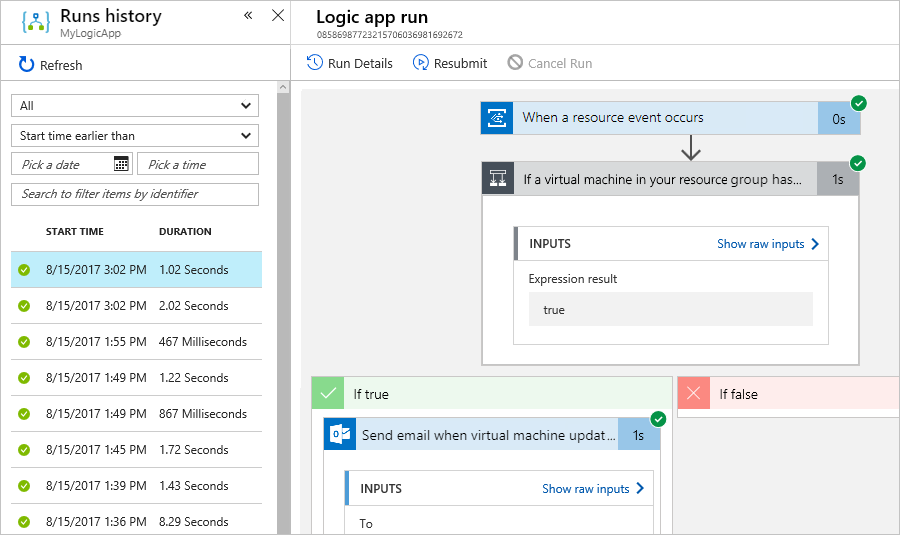
Task: Click the Resubmit play icon
Action: click(420, 63)
